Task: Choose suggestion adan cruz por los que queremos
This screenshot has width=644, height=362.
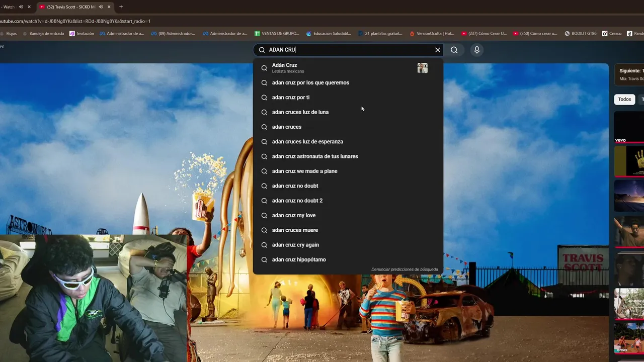Action: [348, 82]
